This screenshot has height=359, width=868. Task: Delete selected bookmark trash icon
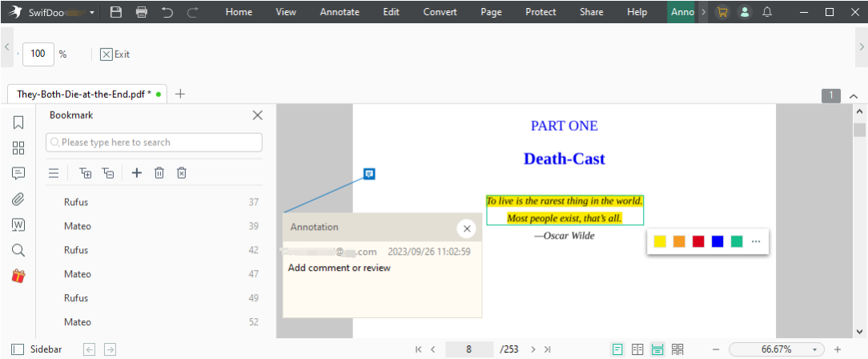pyautogui.click(x=159, y=173)
